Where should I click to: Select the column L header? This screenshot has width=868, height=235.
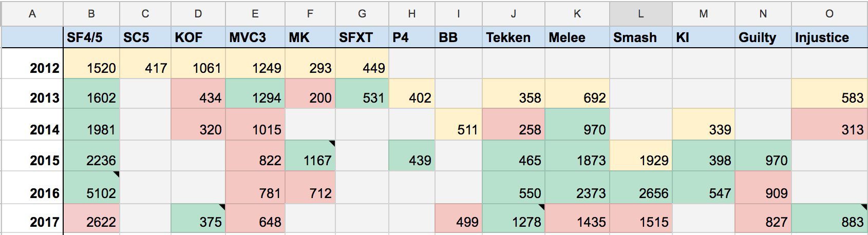[640, 14]
